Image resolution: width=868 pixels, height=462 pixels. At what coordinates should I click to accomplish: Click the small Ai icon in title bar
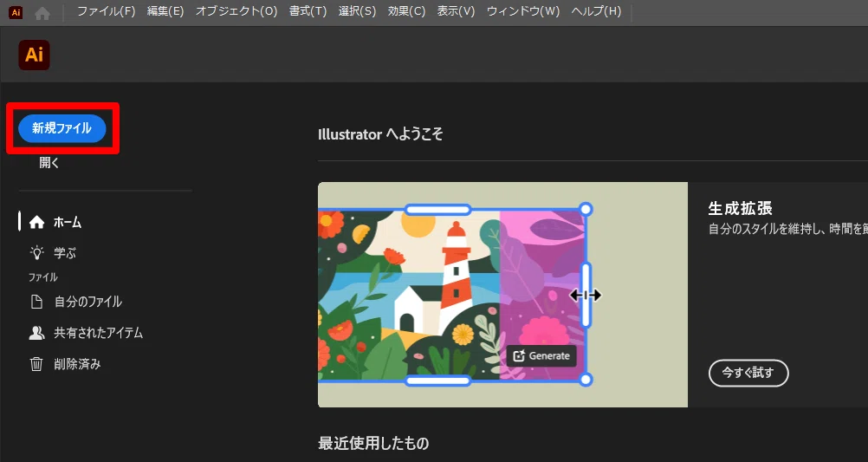click(16, 12)
